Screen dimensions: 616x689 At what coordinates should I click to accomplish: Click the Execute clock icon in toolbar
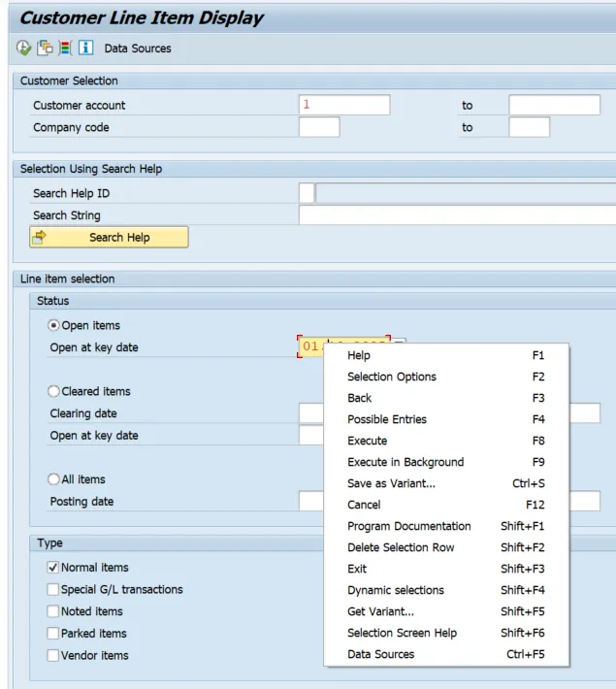coord(24,49)
